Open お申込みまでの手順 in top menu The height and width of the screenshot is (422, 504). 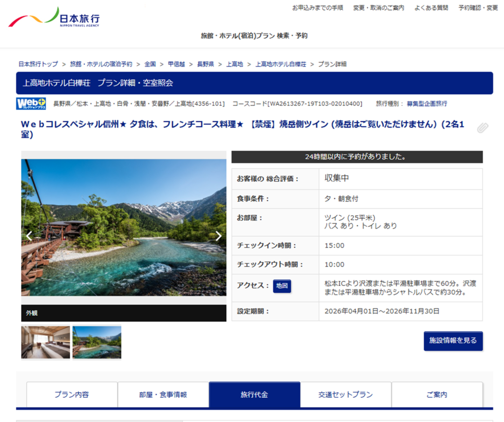(317, 8)
